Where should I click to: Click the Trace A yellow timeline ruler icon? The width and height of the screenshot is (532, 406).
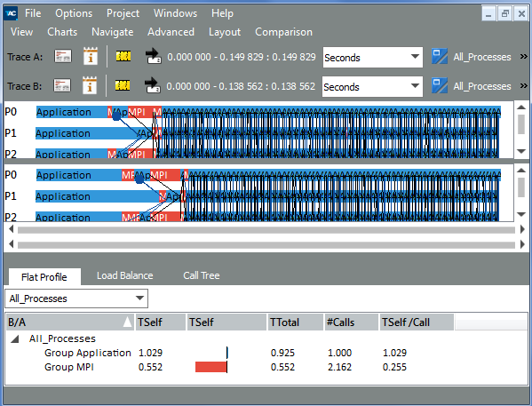[123, 56]
